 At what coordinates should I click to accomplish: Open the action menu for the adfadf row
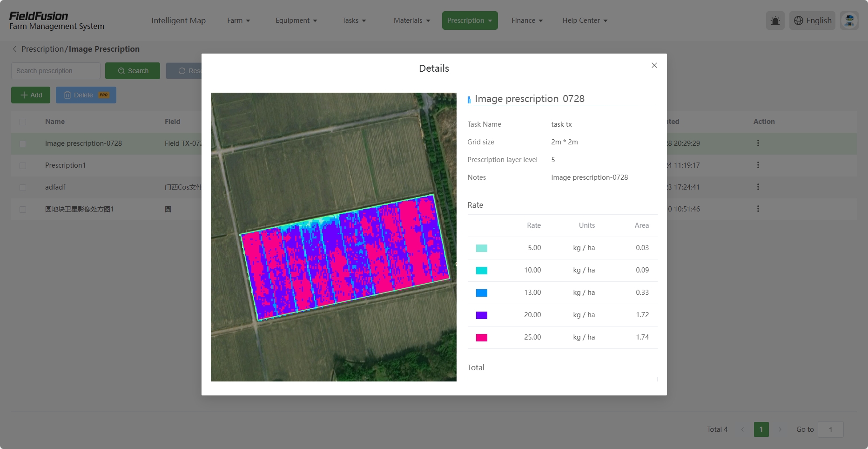tap(759, 187)
